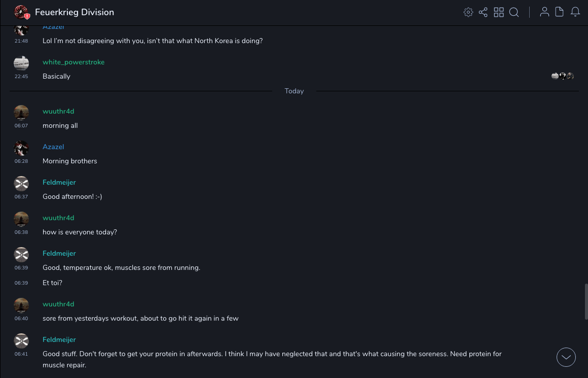
Task: Jump to latest with down-chevron button
Action: [x=566, y=357]
